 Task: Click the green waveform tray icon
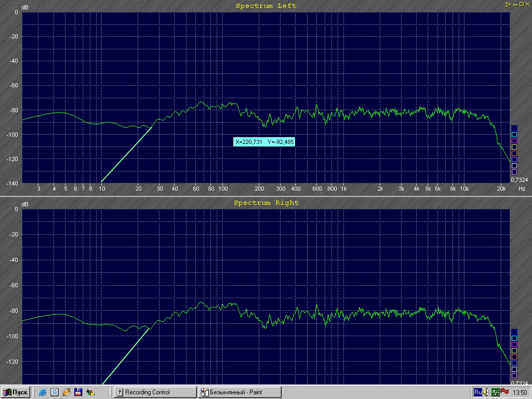496,392
